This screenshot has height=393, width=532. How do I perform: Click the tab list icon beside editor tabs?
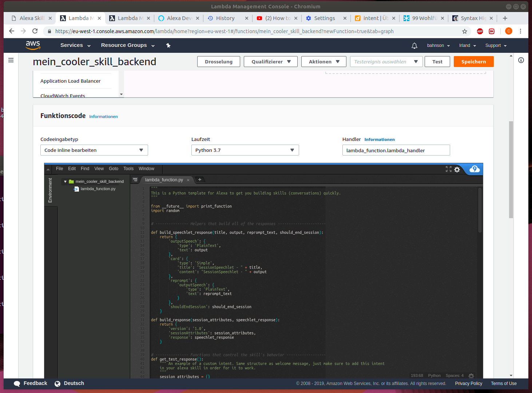[135, 180]
